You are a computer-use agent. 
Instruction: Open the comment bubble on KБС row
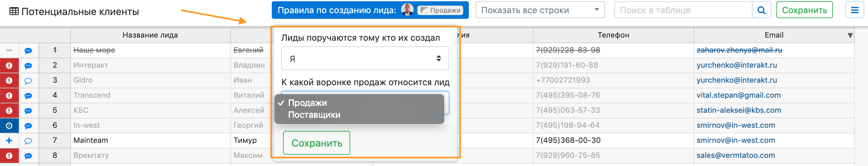[28, 111]
